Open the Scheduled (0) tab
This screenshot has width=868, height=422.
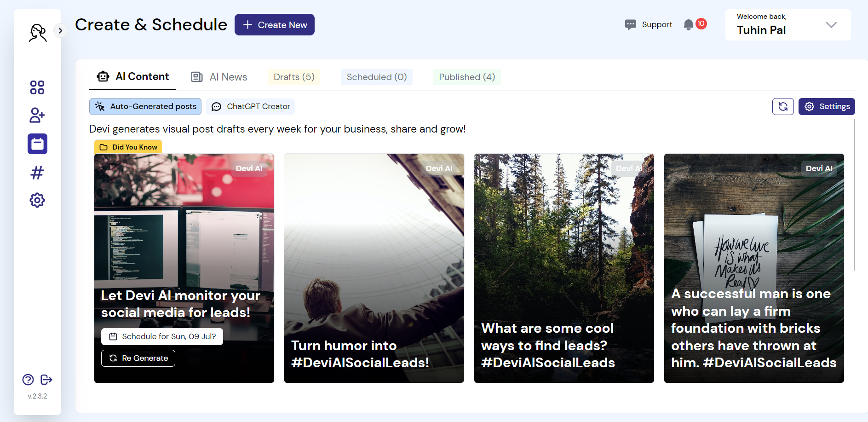377,77
